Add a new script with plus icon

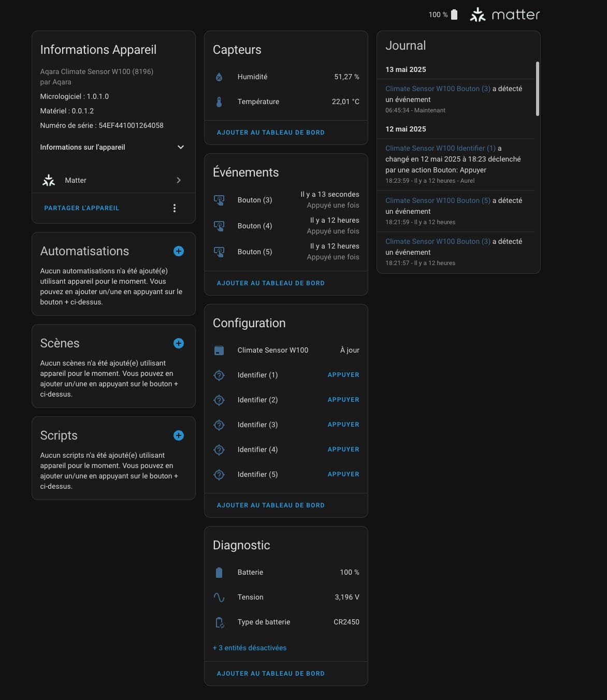click(179, 435)
